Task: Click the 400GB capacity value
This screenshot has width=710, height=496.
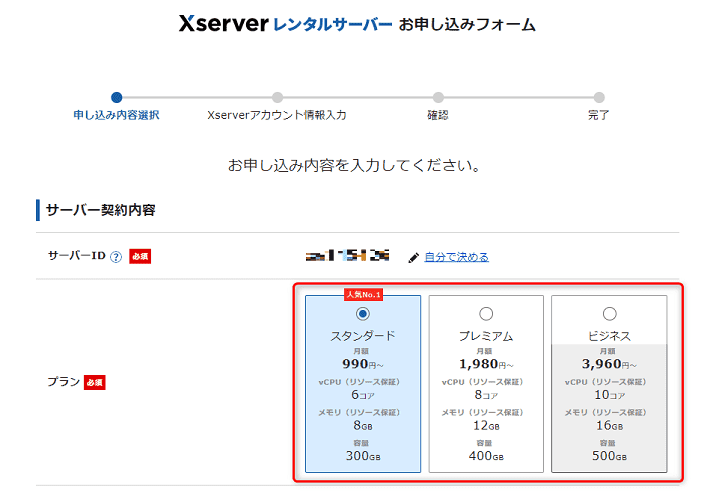Action: coord(486,456)
